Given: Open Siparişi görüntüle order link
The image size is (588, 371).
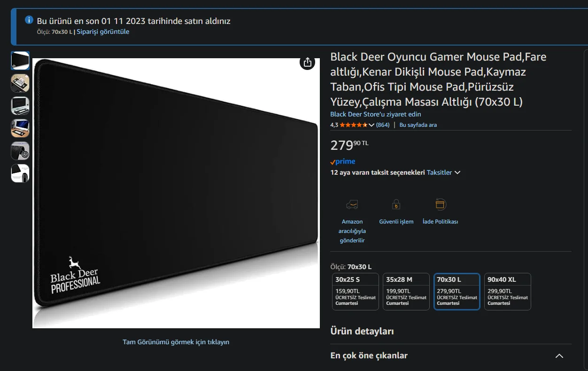Looking at the screenshot, I should pos(103,32).
